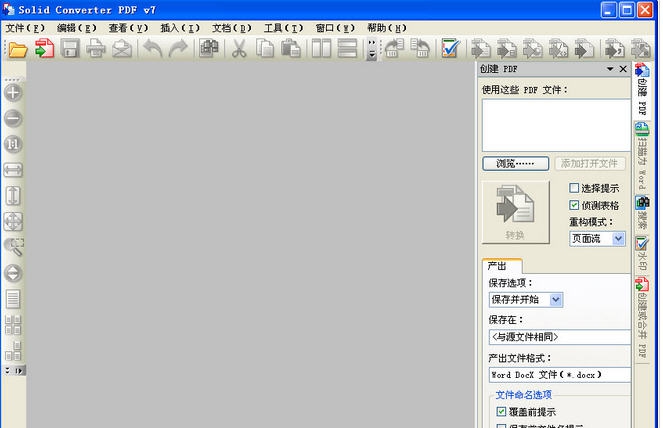Click the circular up-down scroll icon
663x428 pixels.
[13, 273]
